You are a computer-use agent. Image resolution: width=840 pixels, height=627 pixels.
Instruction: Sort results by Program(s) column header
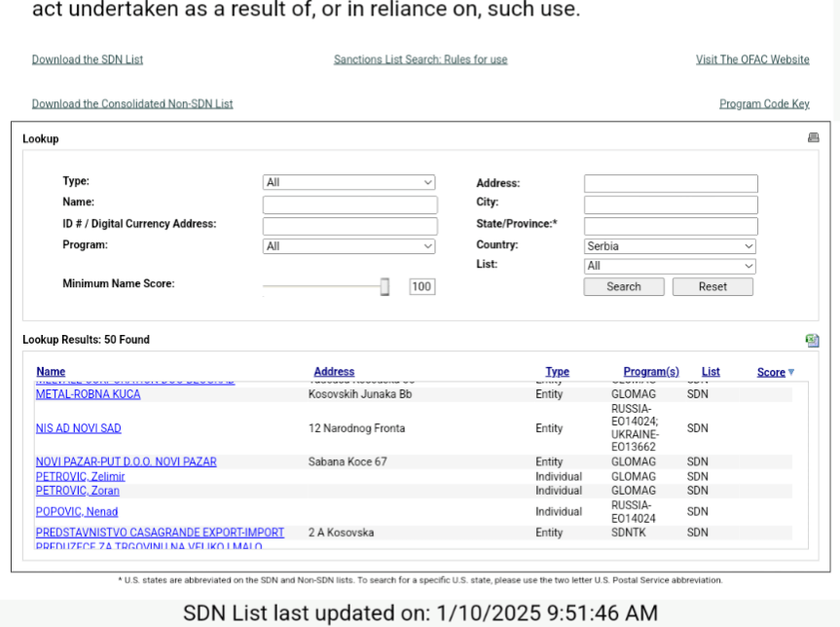point(651,372)
